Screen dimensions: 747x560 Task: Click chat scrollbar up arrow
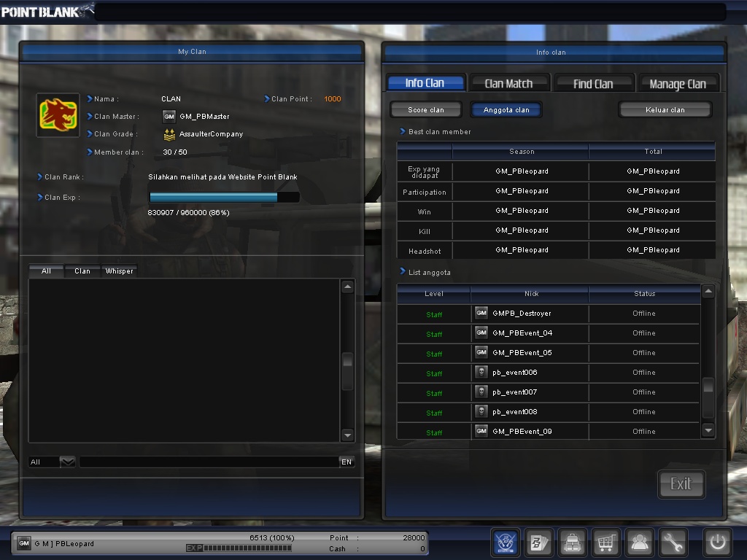tap(347, 287)
